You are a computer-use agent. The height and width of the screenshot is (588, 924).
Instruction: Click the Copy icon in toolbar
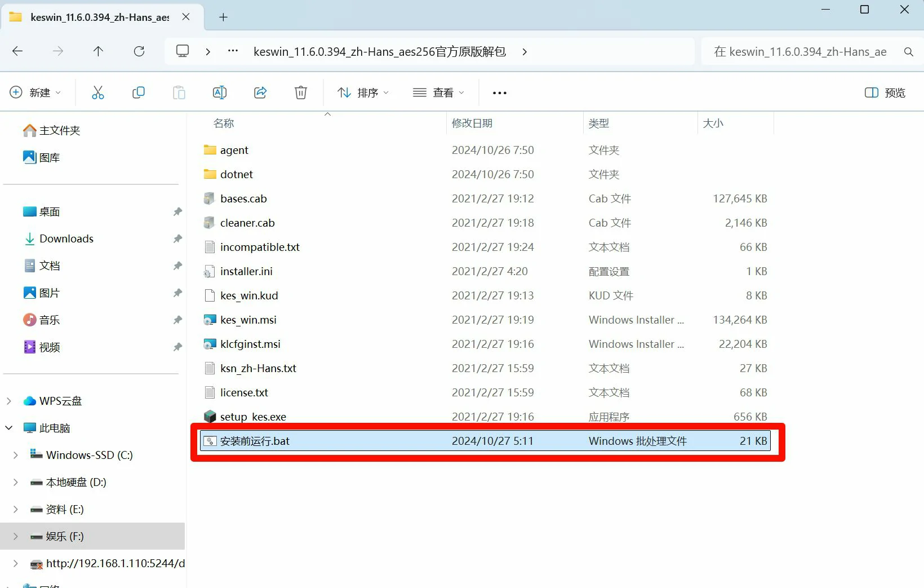[x=139, y=92]
